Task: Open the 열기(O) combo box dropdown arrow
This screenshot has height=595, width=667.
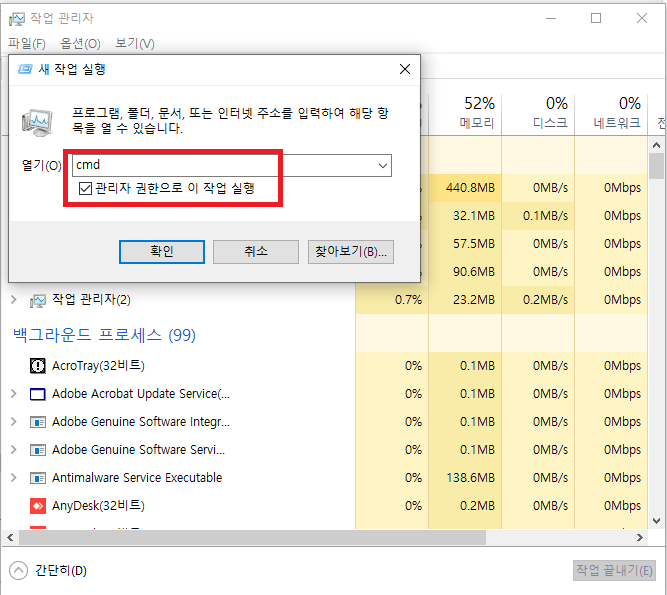Action: pos(382,165)
